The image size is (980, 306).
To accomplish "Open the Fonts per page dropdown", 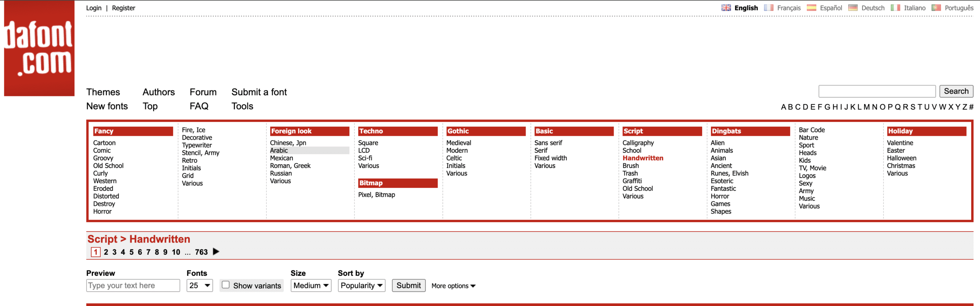I will (x=200, y=286).
